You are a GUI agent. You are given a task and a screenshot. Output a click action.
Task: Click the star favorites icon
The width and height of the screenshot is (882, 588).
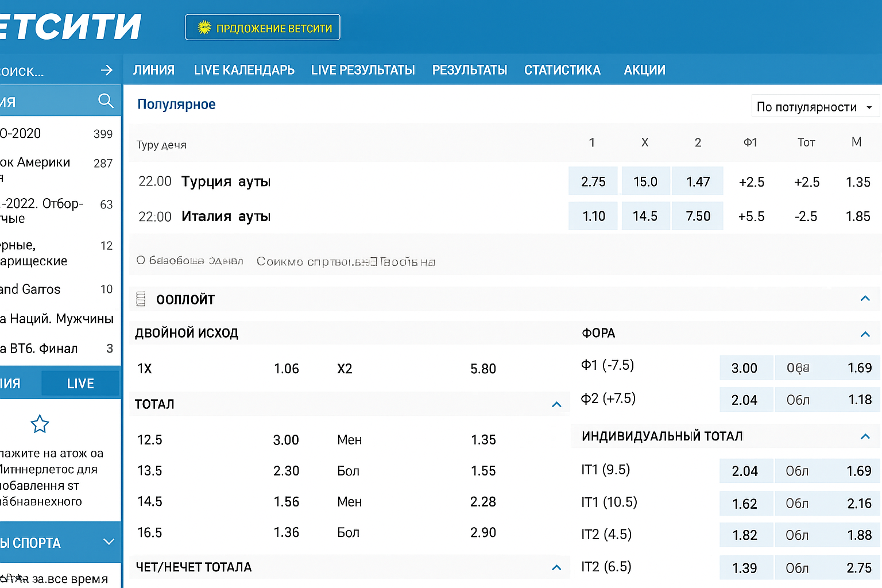[40, 424]
